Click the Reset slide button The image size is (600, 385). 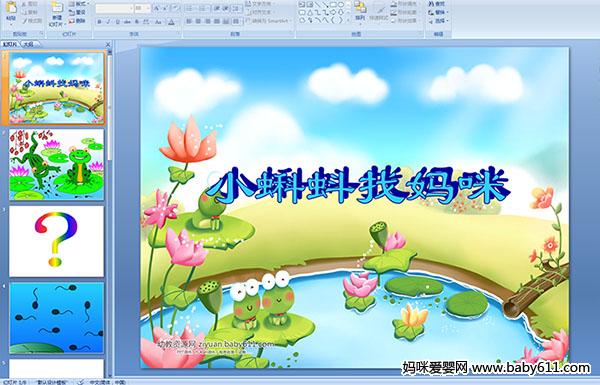[x=78, y=12]
